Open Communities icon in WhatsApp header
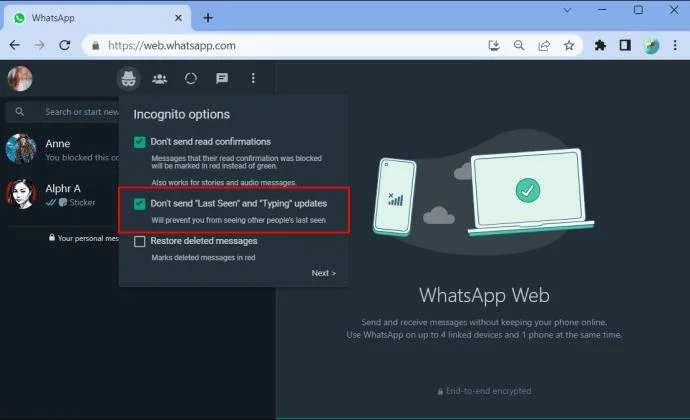Image resolution: width=690 pixels, height=420 pixels. point(159,79)
